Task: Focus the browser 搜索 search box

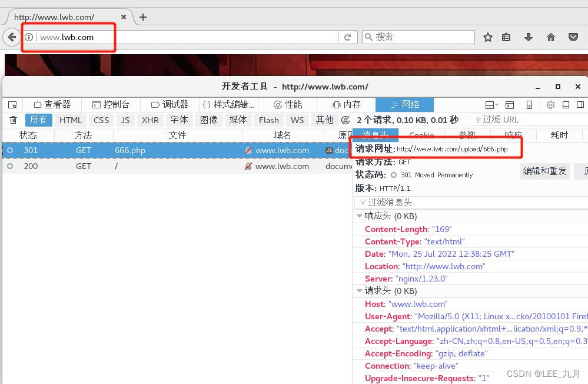Action: pos(418,37)
